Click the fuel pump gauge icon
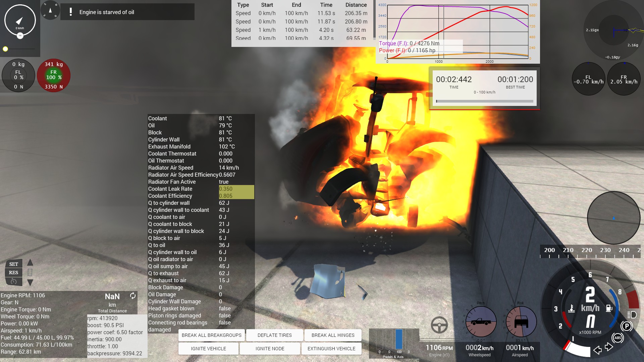644x362 pixels. 609,308
